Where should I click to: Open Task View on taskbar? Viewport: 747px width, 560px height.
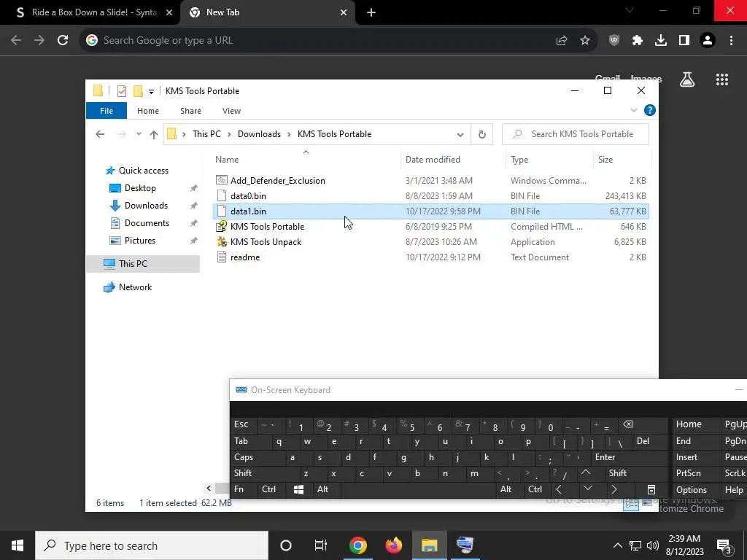point(321,545)
